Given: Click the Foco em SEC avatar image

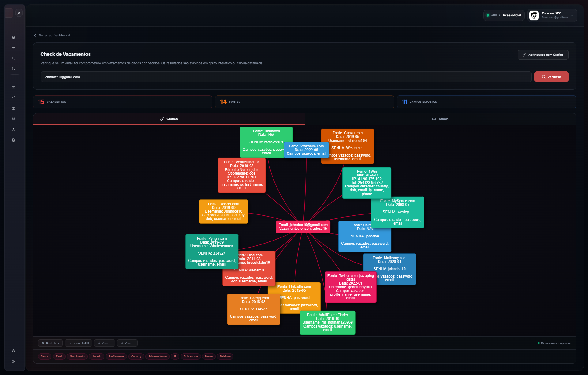Looking at the screenshot, I should [x=534, y=15].
